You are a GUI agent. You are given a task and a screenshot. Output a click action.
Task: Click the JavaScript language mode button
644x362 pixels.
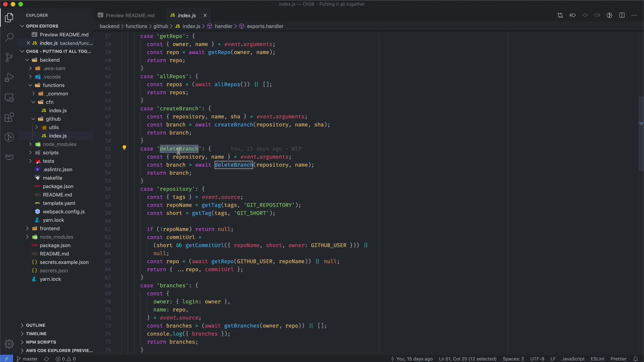click(x=573, y=359)
